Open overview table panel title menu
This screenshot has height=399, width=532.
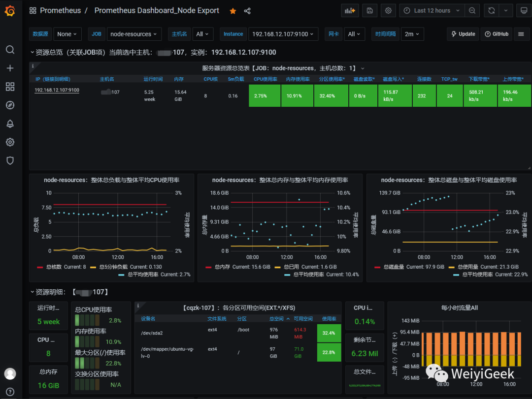pyautogui.click(x=283, y=68)
